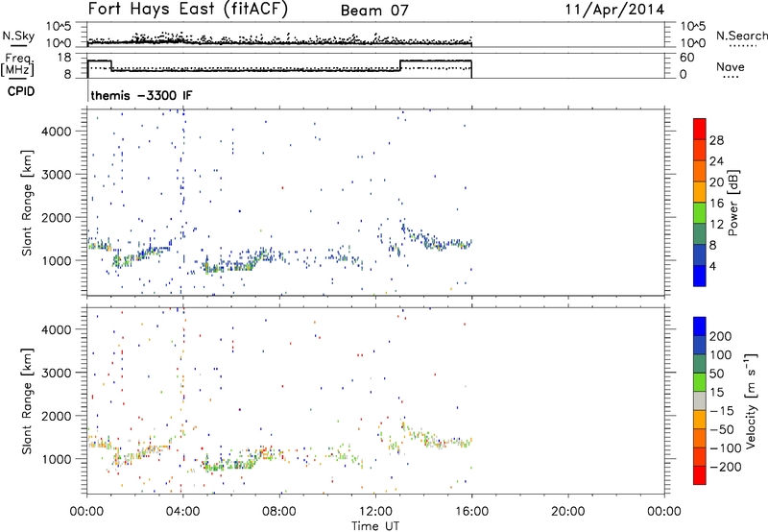Viewport: 768px width, 532px height.
Task: Click the '04:00' time axis label
Action: [x=183, y=512]
